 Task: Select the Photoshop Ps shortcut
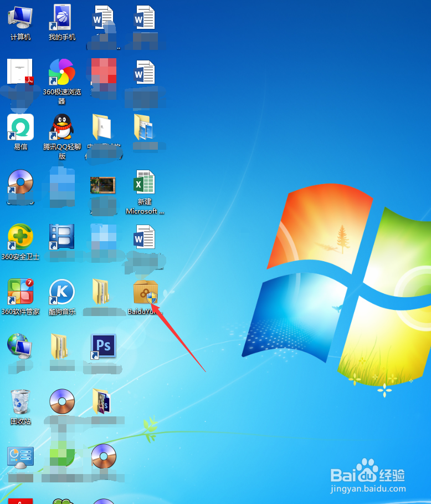(x=103, y=346)
